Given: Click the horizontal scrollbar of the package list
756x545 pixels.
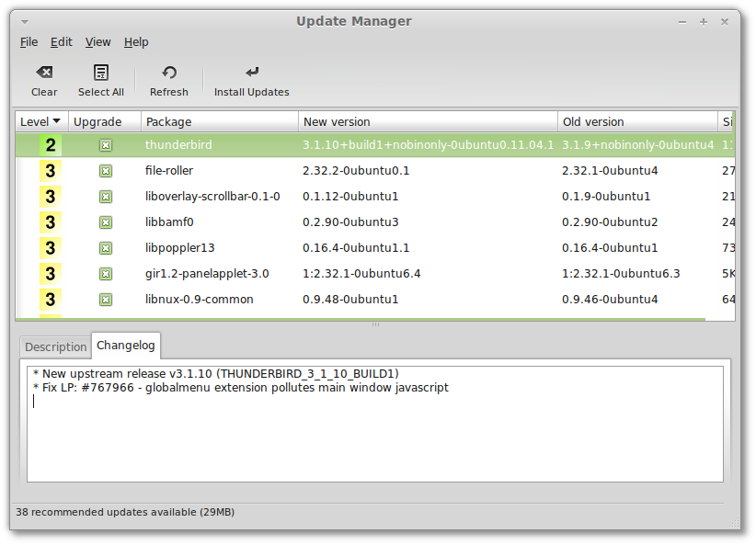Looking at the screenshot, I should (361, 319).
